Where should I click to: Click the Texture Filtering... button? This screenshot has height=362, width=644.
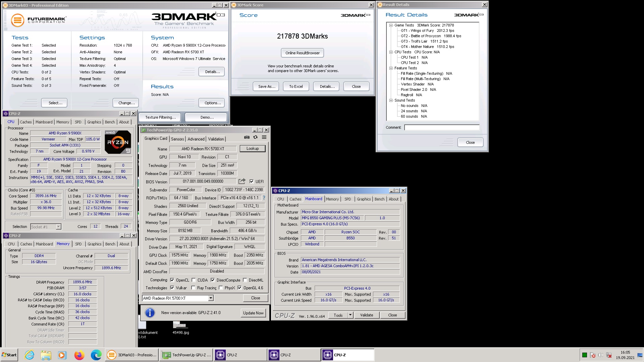click(x=160, y=117)
